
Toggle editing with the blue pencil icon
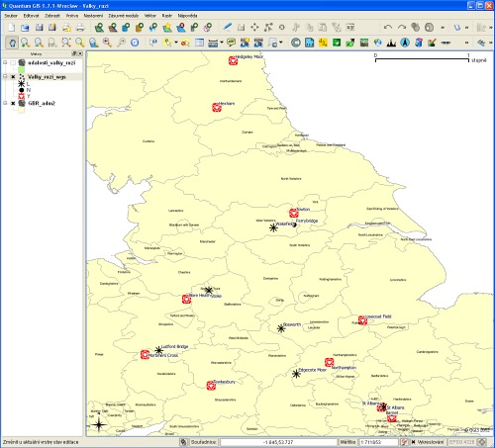coord(228,27)
